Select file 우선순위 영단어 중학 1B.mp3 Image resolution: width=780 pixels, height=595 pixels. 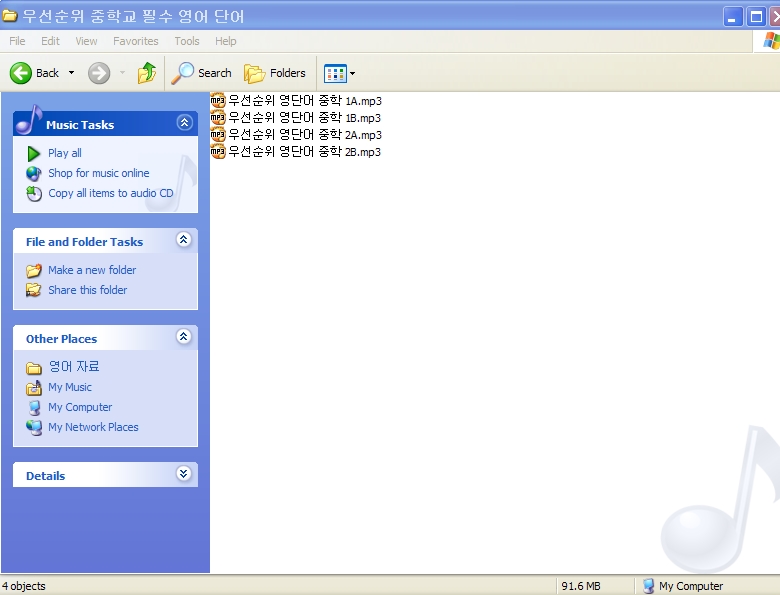coord(304,117)
